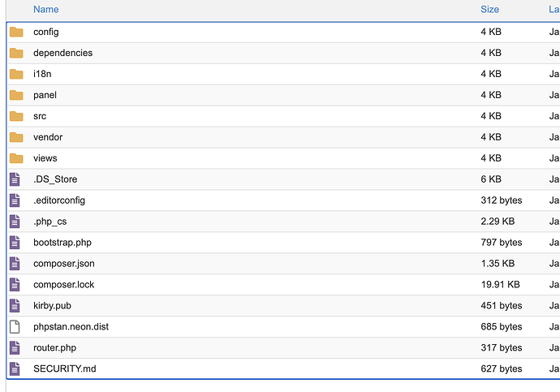Click the i18n folder icon

[16, 74]
